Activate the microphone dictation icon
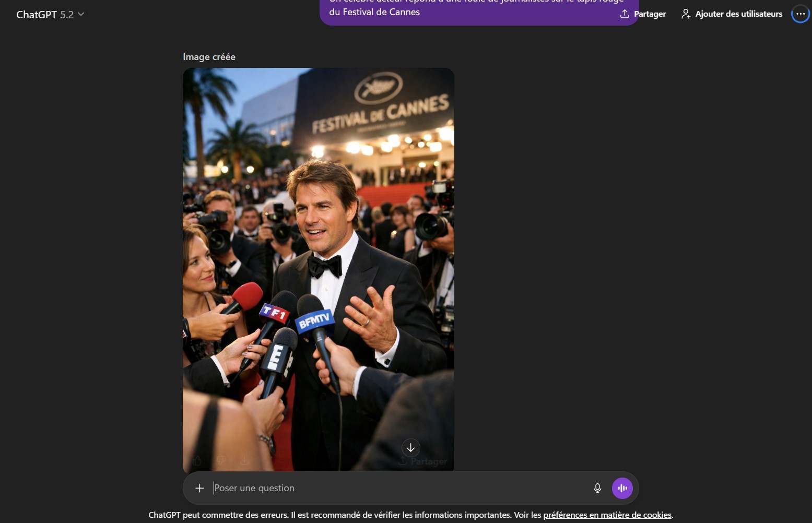The image size is (812, 523). pos(597,488)
